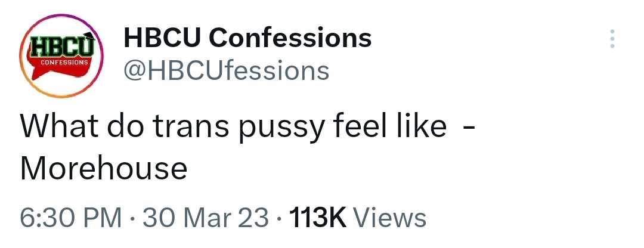Viewport: 644px width, 248px height.
Task: Open the HBCU Confessions display name
Action: 247,39
